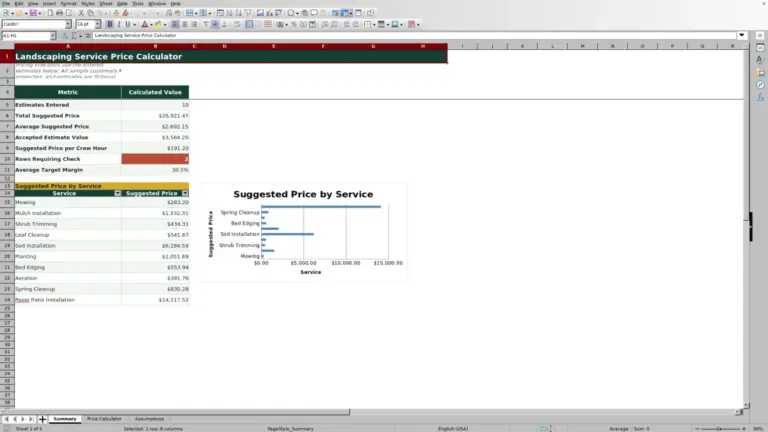Viewport: 768px width, 432px height.
Task: Click the Save document icon
Action: pos(33,13)
